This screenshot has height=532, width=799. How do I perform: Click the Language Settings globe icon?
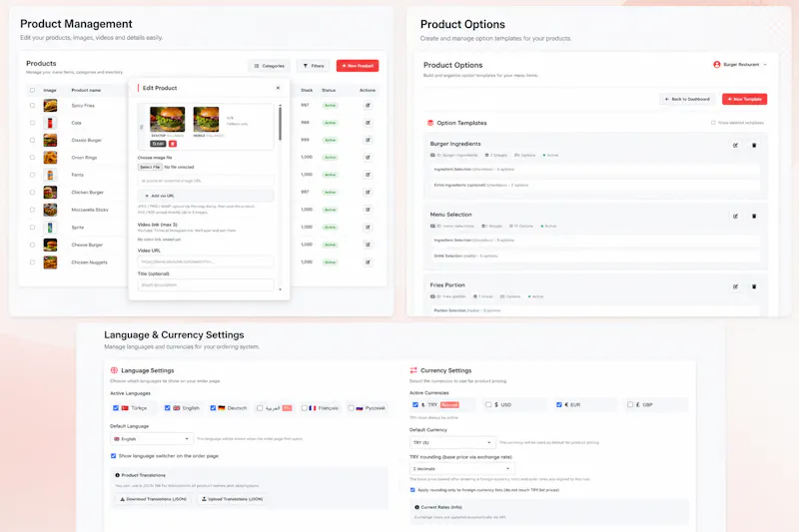114,370
